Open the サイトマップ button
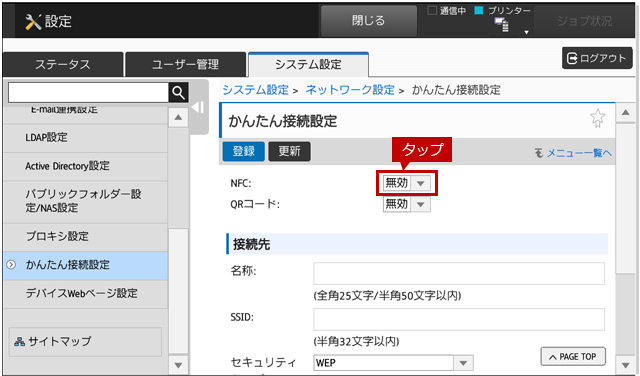 (85, 341)
